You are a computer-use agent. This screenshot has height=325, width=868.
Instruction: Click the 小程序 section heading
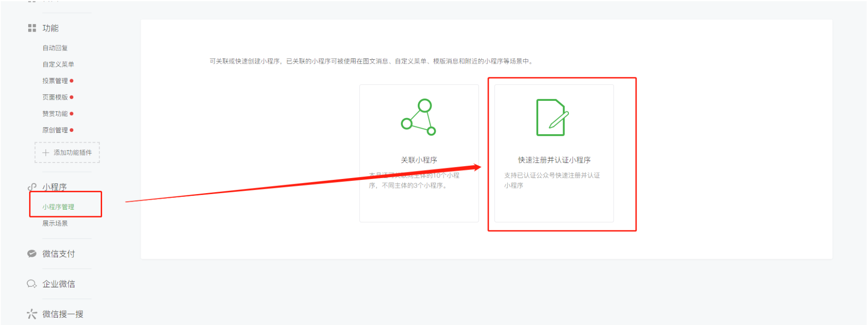(55, 187)
